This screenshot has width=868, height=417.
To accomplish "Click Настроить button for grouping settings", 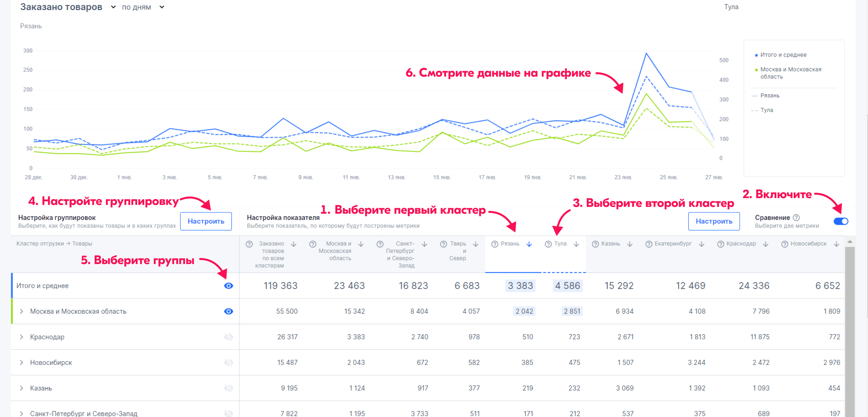I will tap(206, 221).
